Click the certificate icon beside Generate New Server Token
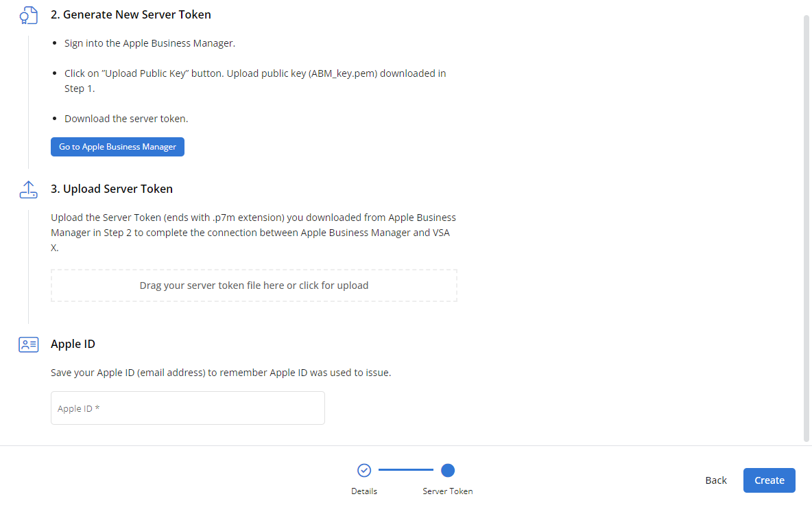Image resolution: width=812 pixels, height=514 pixels. (x=28, y=15)
